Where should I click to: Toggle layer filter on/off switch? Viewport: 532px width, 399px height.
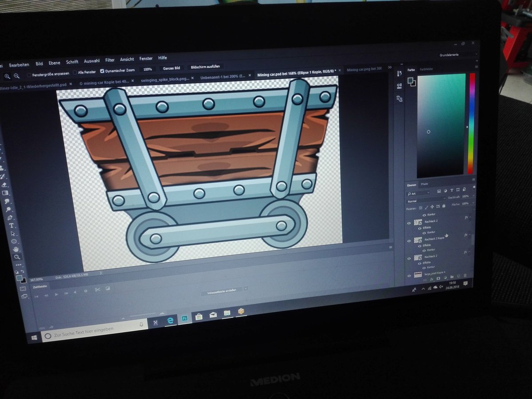(474, 187)
